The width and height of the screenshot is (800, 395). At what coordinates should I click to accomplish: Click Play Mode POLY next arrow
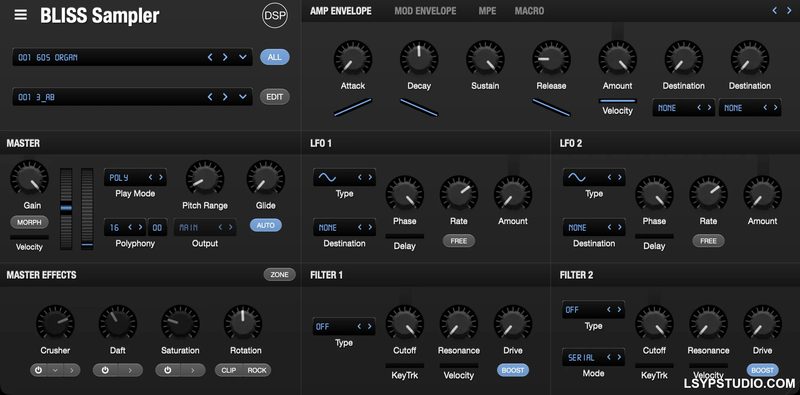tap(161, 178)
